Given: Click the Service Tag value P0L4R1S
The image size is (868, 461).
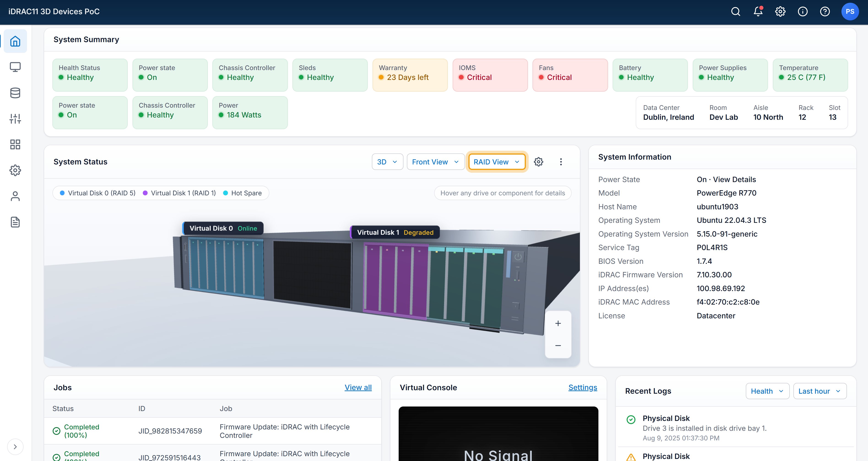Looking at the screenshot, I should pyautogui.click(x=712, y=248).
